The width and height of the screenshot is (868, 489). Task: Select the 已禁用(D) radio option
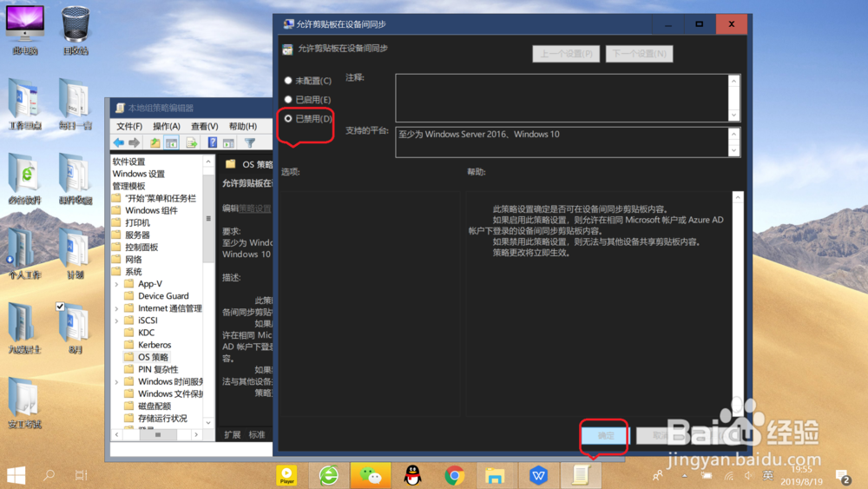click(x=288, y=118)
